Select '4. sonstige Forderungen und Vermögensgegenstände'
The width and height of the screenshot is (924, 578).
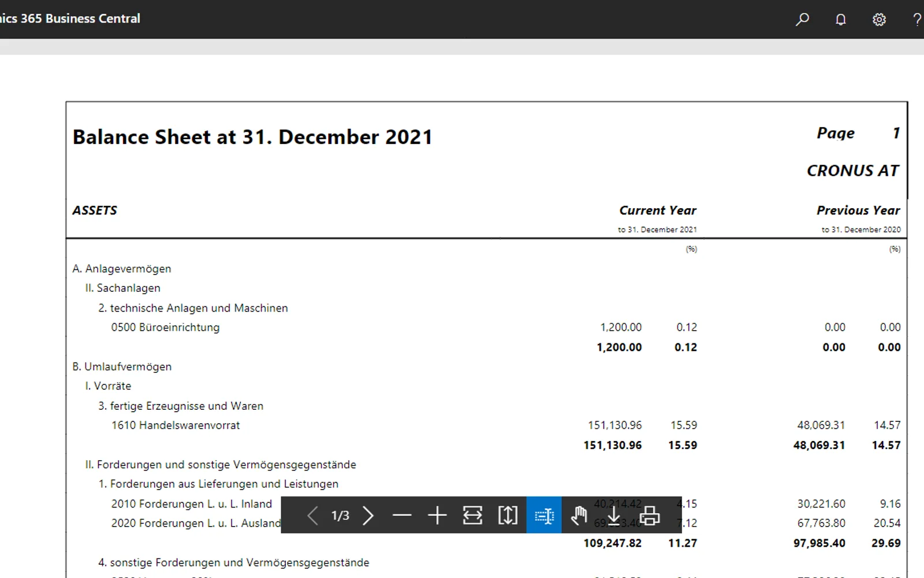pyautogui.click(x=233, y=562)
